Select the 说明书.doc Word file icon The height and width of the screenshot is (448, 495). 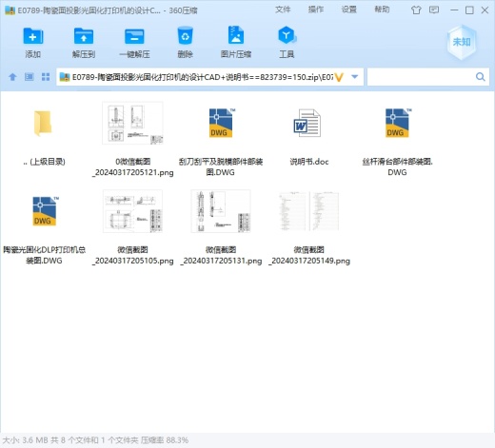pos(307,123)
